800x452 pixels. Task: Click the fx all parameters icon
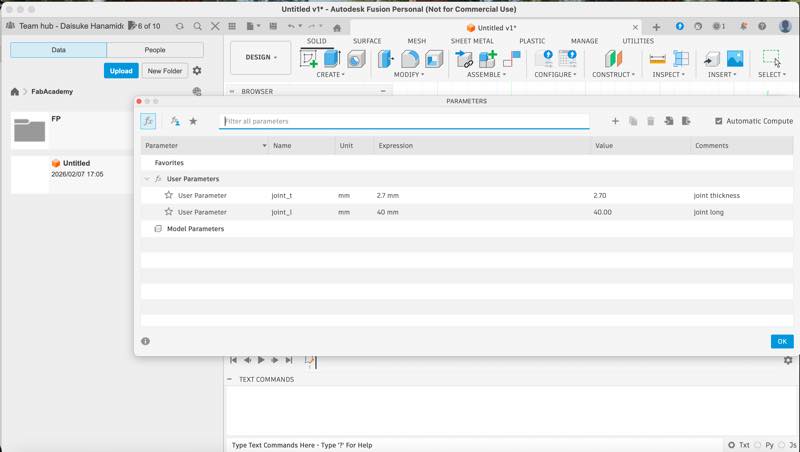coord(148,121)
